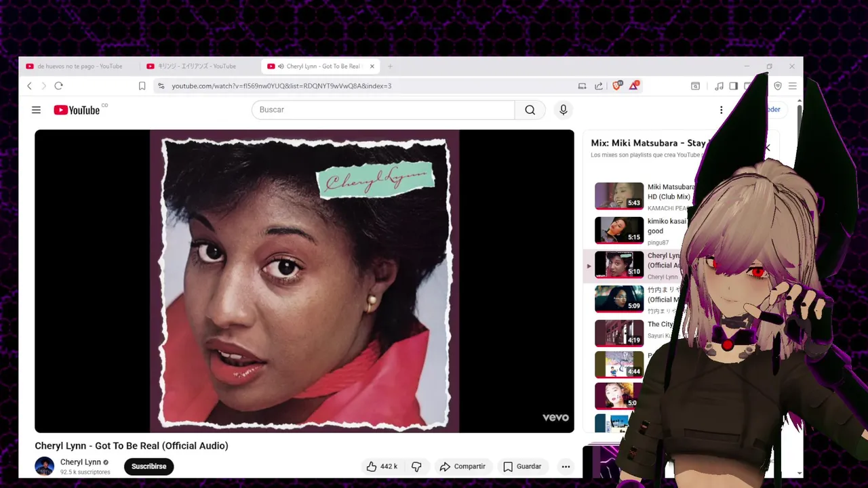Screen dimensions: 868x488
Task: Dislike the video with thumbs down
Action: tap(416, 466)
